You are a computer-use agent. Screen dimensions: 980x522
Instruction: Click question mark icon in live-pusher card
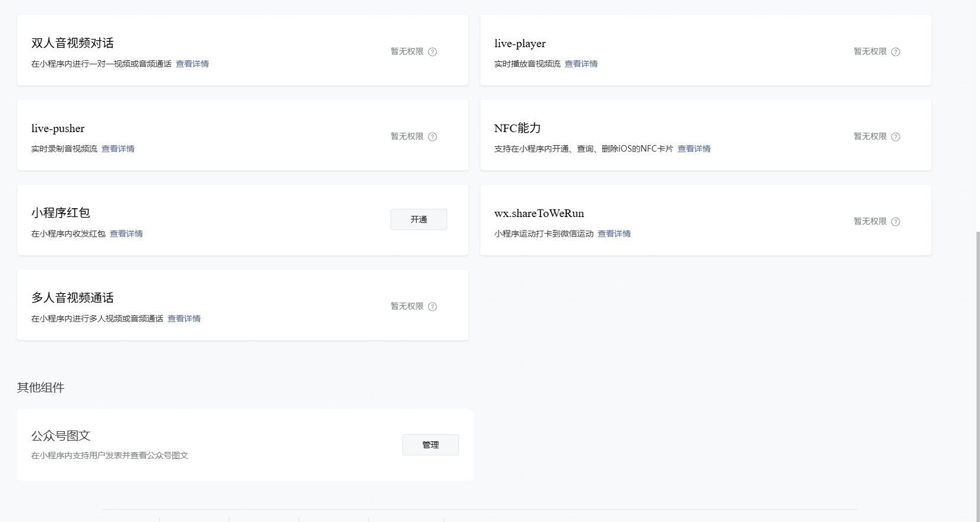[432, 137]
